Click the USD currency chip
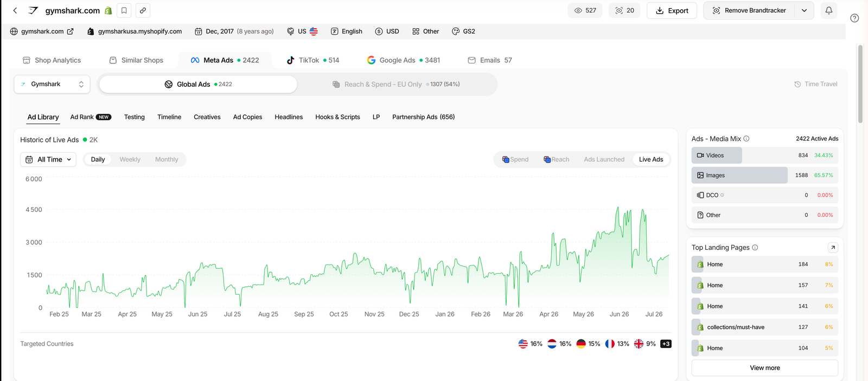The image size is (868, 381). pos(387,31)
